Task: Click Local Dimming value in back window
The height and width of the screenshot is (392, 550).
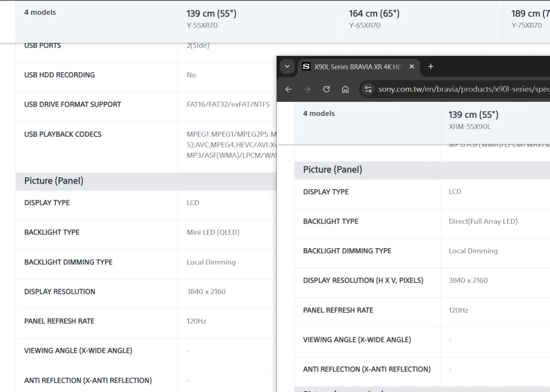Action: [x=211, y=262]
